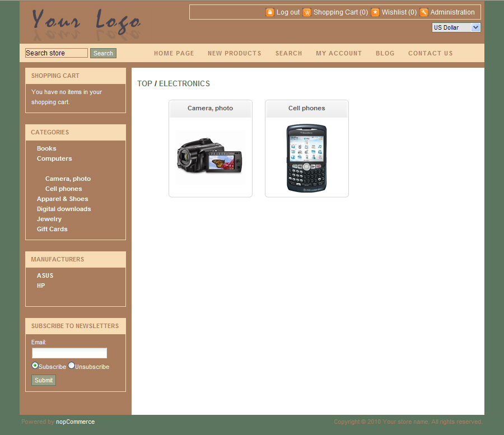Open the nopCommerce footer link
This screenshot has height=435, width=504.
tap(75, 422)
